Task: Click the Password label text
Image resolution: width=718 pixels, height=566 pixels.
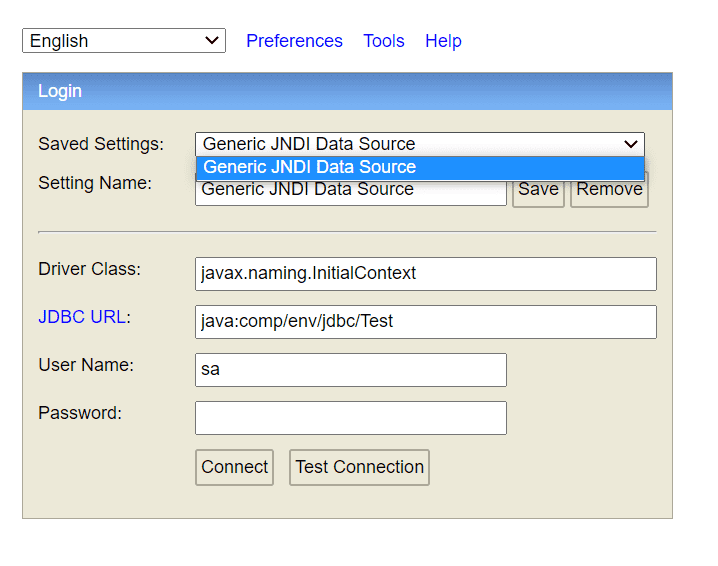Action: 80,413
